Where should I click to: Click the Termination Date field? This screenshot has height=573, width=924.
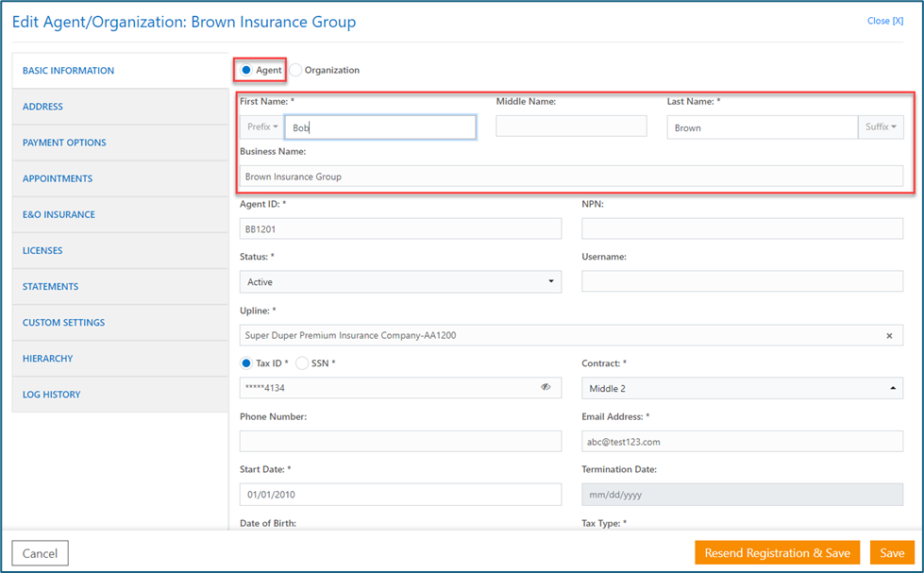743,495
